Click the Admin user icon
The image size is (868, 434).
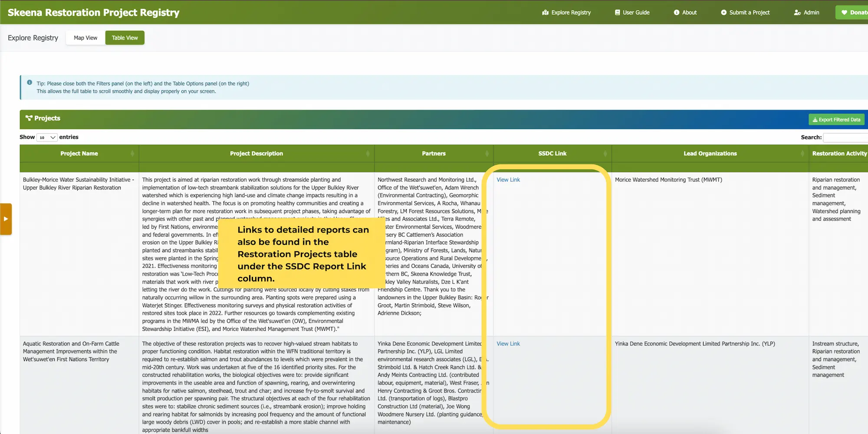(797, 13)
